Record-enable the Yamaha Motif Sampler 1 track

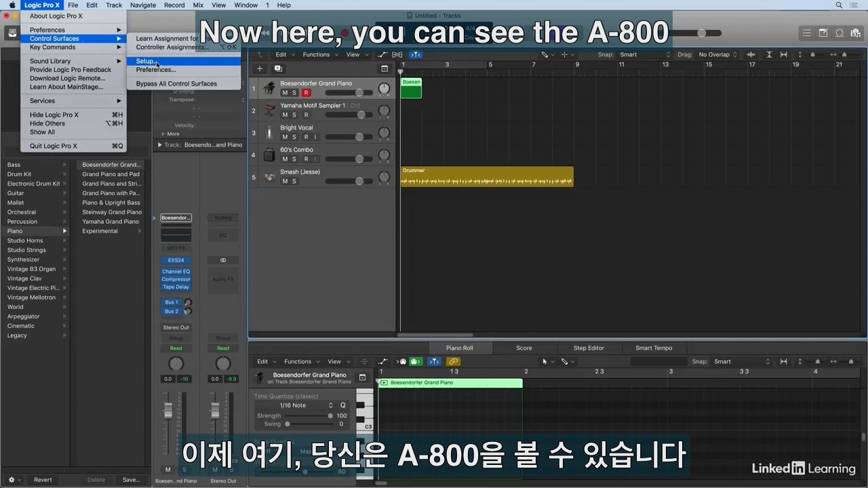(x=306, y=115)
